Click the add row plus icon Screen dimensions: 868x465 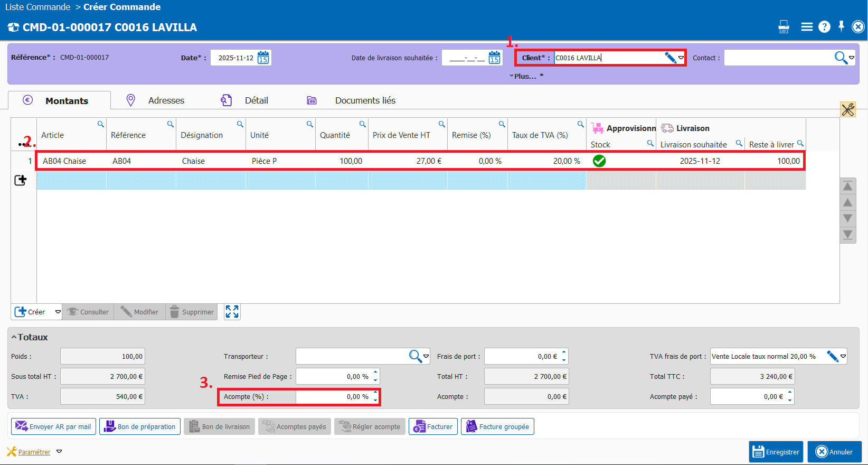click(21, 181)
